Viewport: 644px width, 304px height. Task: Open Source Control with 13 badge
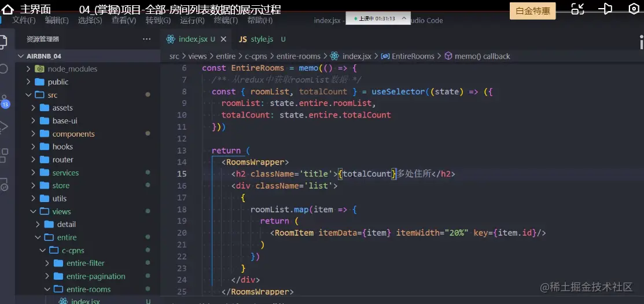point(5,101)
